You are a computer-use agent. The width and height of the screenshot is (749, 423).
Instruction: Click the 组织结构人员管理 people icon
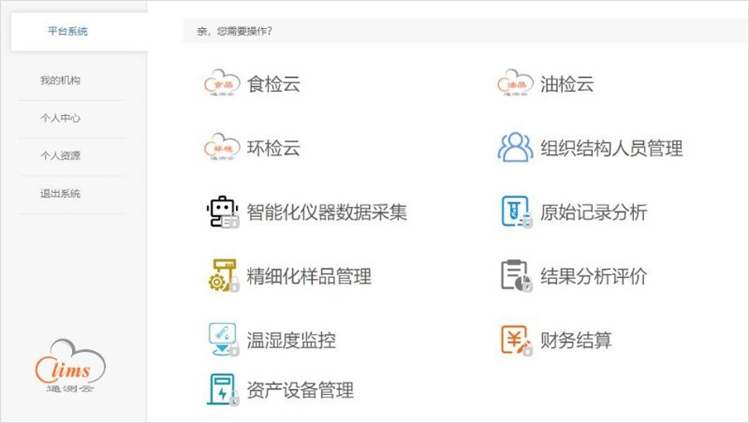(x=515, y=148)
